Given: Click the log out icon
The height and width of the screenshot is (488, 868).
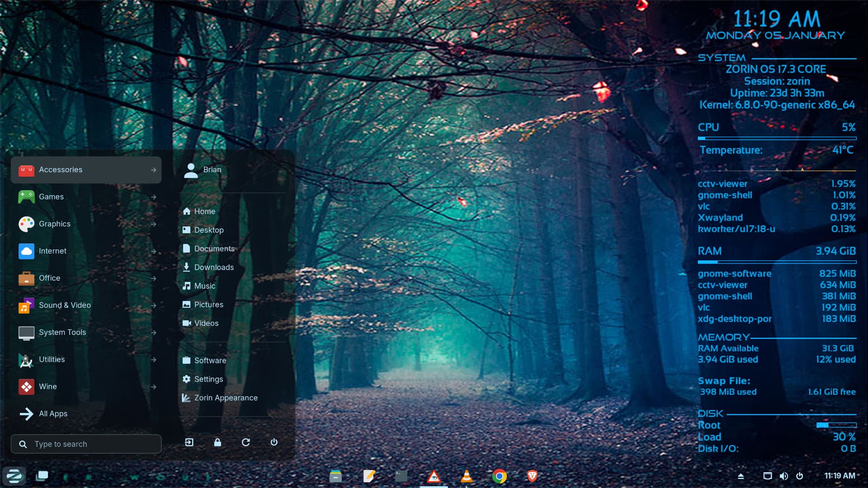Looking at the screenshot, I should 189,442.
